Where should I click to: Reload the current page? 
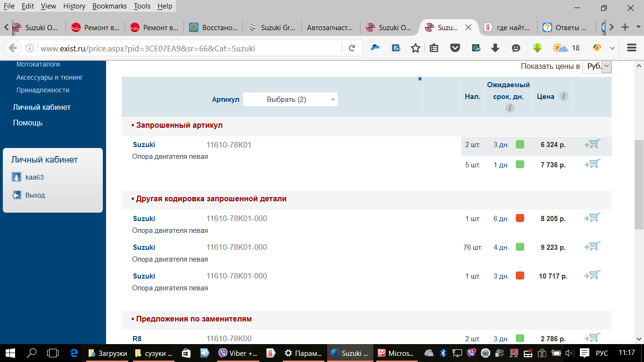click(x=352, y=48)
